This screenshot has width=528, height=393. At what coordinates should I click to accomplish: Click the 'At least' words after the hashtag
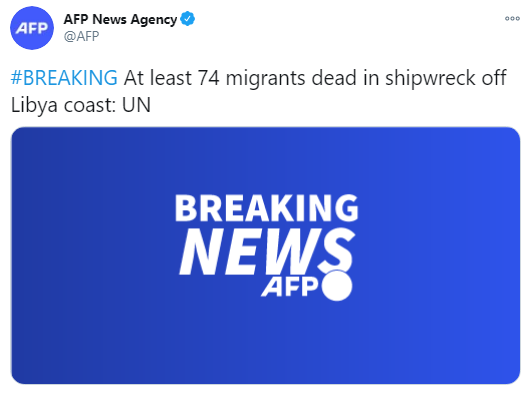(158, 78)
